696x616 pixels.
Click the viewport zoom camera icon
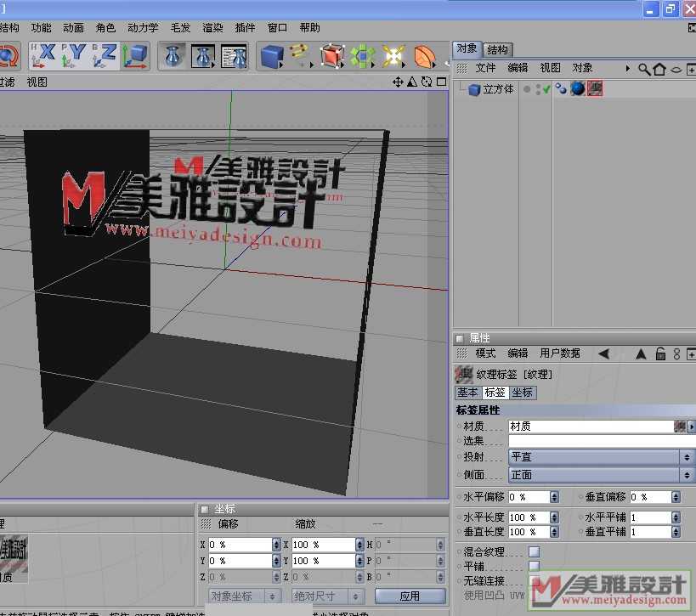412,82
